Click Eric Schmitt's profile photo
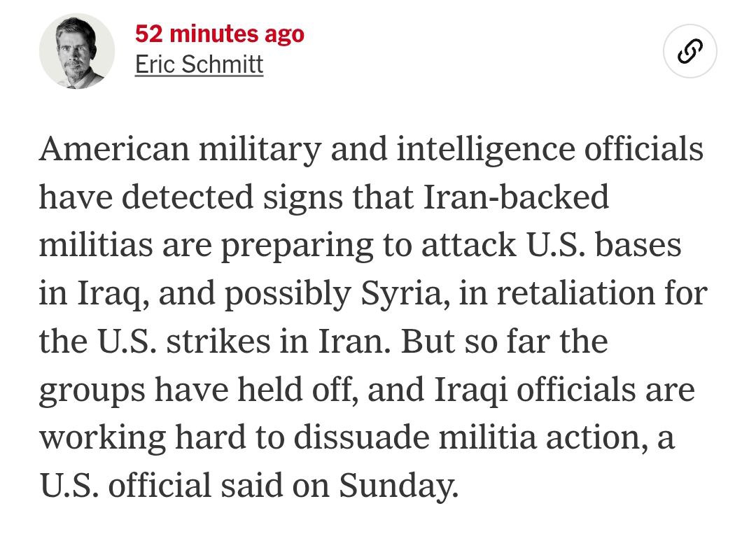The height and width of the screenshot is (541, 756). pyautogui.click(x=76, y=51)
